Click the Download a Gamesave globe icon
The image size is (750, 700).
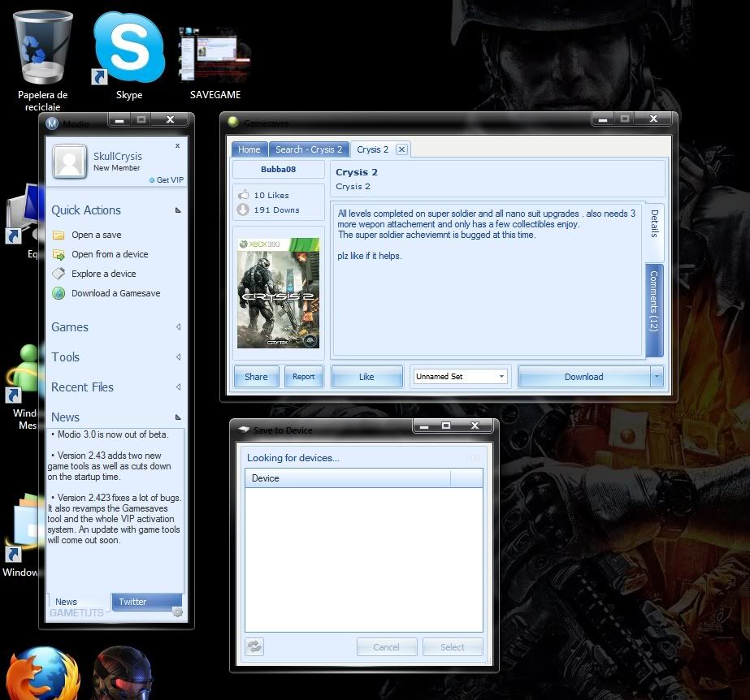[59, 293]
